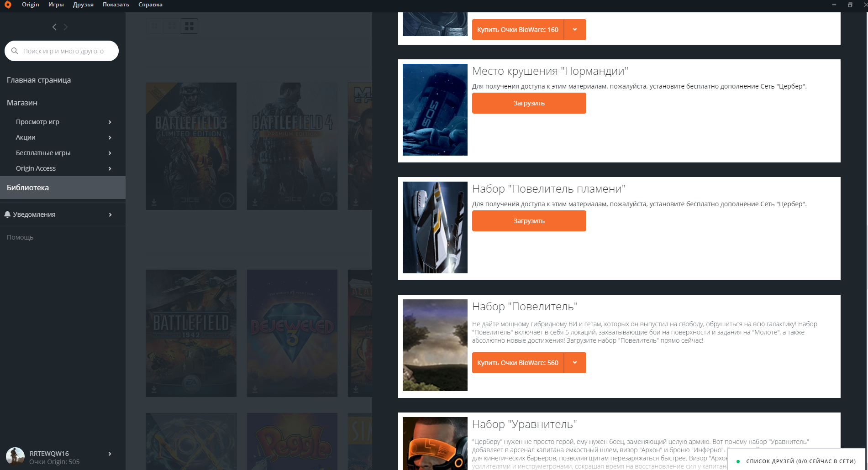Click the RRTEWQW16 profile avatar

[x=15, y=457]
